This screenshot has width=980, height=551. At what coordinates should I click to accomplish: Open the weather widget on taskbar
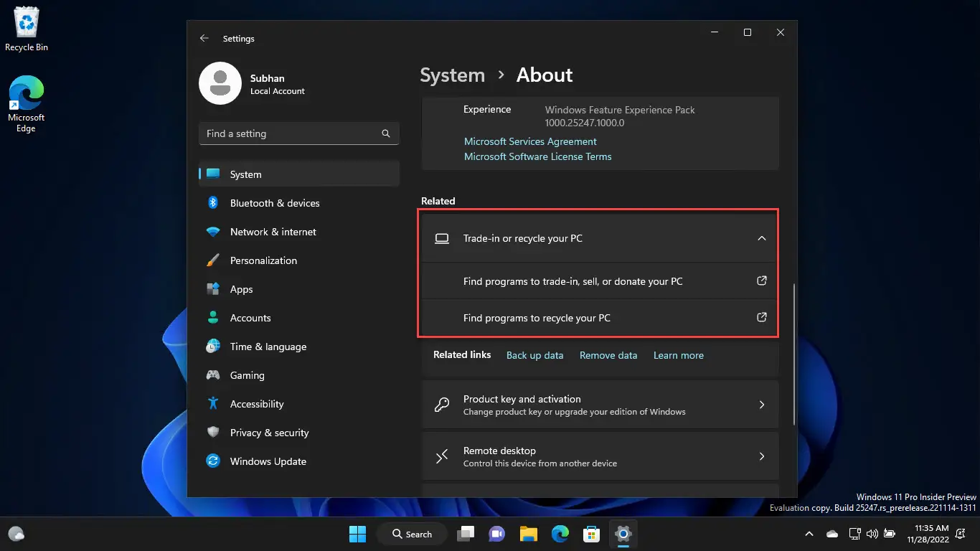point(16,534)
